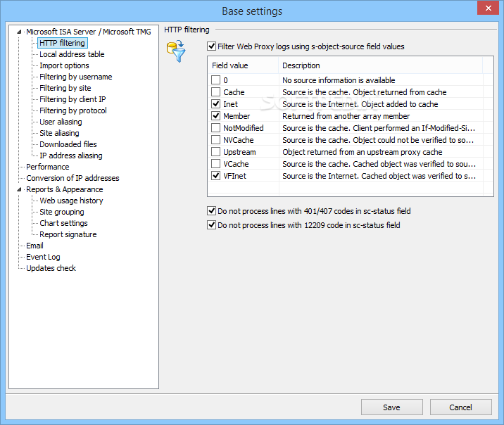The width and height of the screenshot is (504, 425).
Task: Select 'No source information is available' description
Action: pos(339,80)
